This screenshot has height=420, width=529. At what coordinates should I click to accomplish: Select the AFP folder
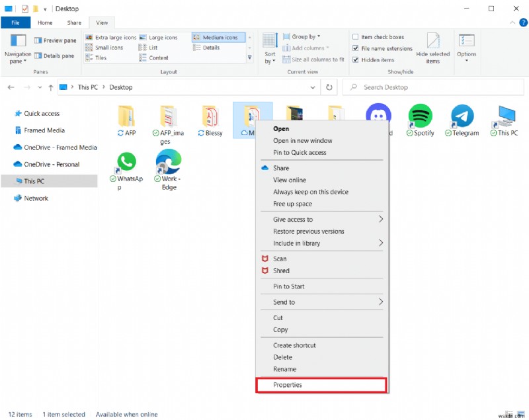click(x=126, y=120)
